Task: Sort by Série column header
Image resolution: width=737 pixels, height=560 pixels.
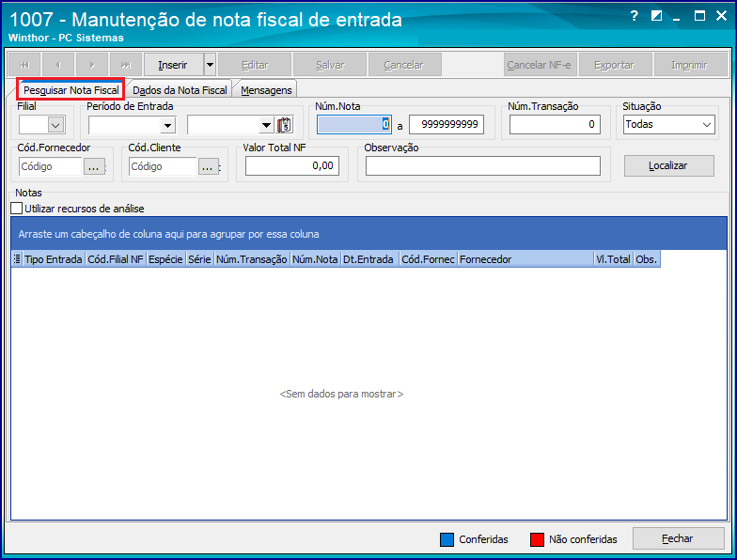Action: [x=199, y=259]
